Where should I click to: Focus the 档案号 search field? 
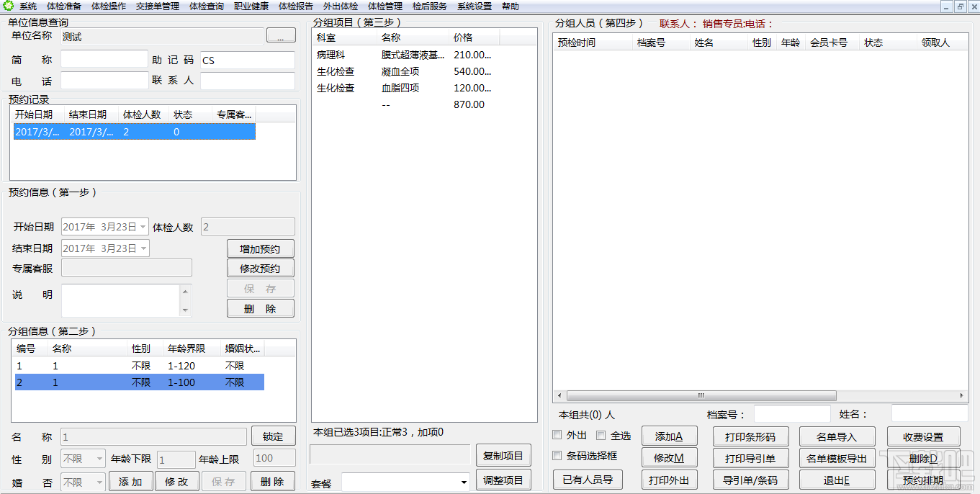click(792, 414)
